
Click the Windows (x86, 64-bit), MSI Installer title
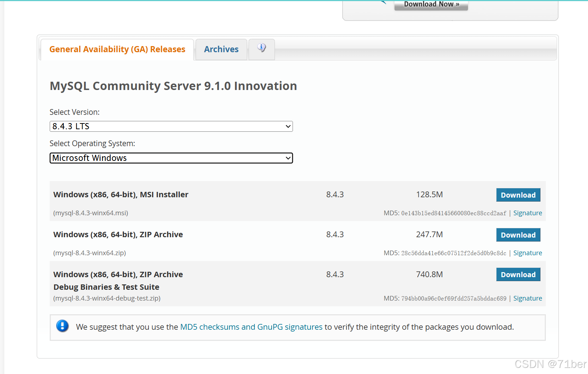[x=121, y=194]
